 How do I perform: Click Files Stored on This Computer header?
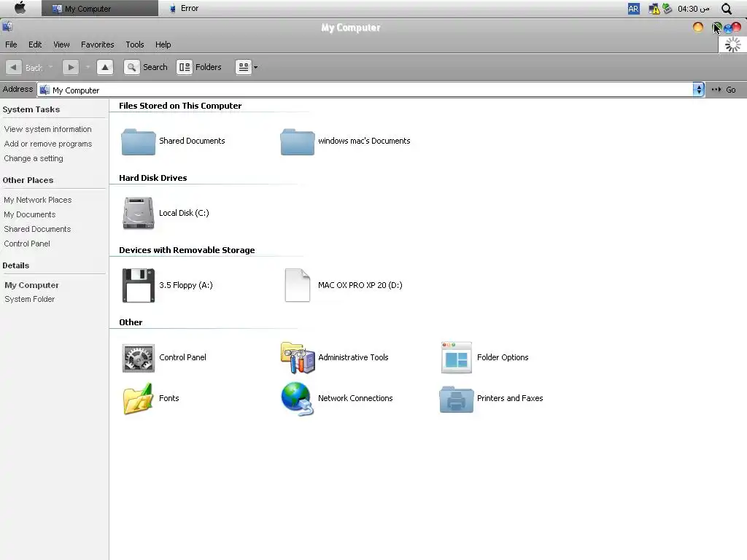tap(180, 106)
